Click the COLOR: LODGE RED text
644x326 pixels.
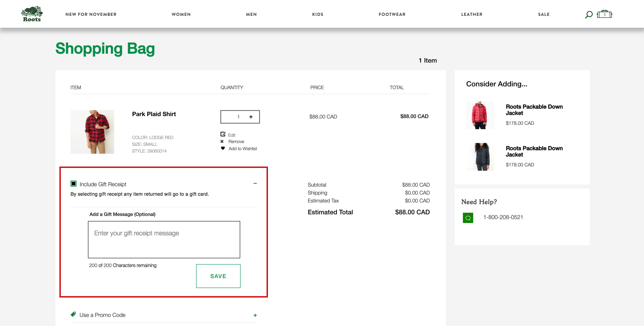coord(153,137)
